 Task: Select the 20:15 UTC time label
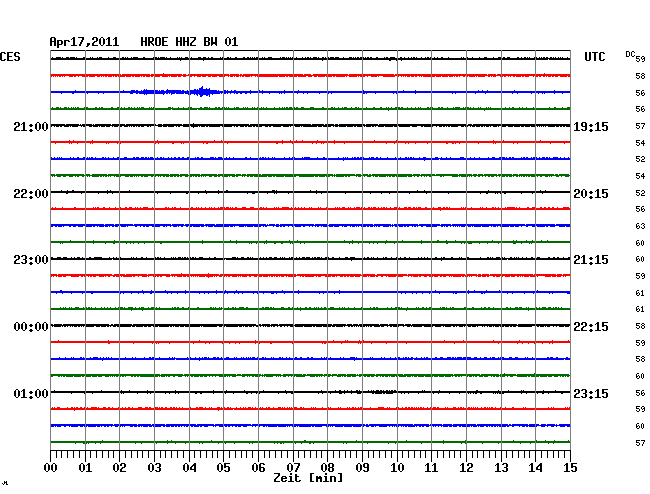[x=591, y=194]
